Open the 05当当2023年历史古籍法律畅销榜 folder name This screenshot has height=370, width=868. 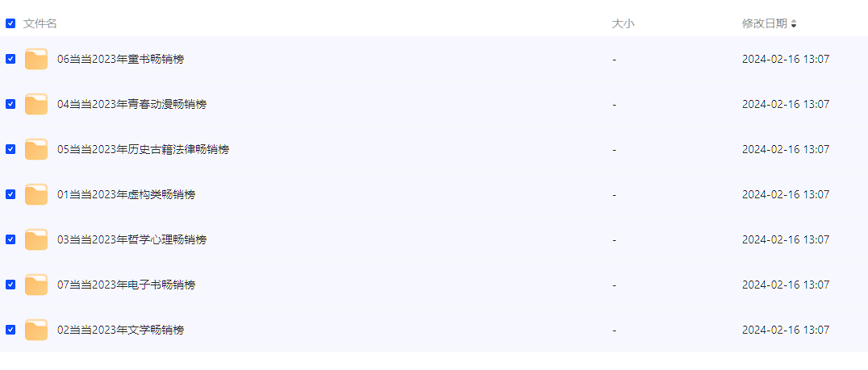point(143,149)
